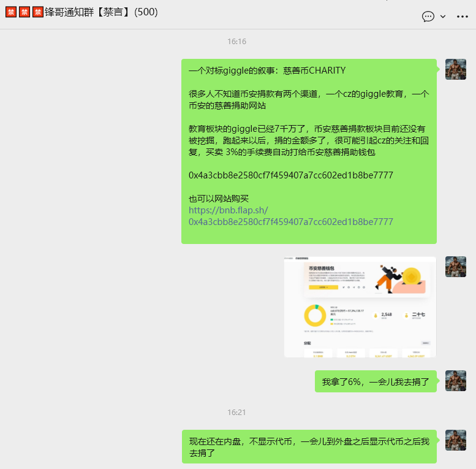Click the 16:21 timestamp
The width and height of the screenshot is (476, 469).
236,412
